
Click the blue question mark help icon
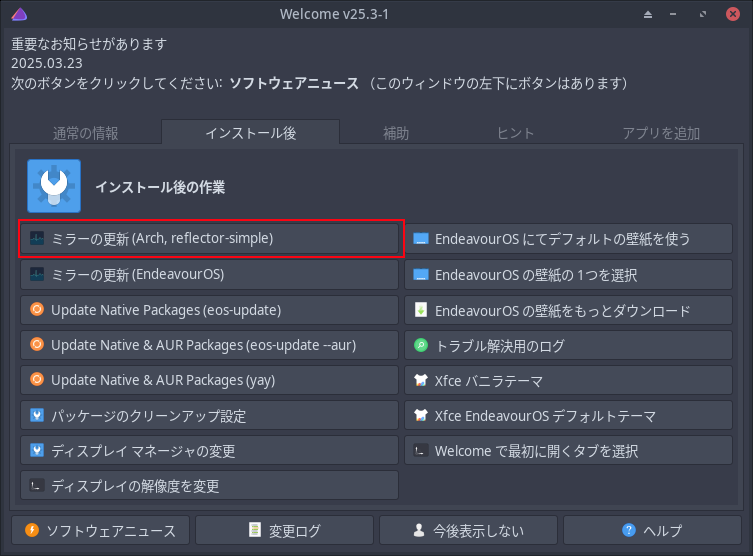(629, 530)
